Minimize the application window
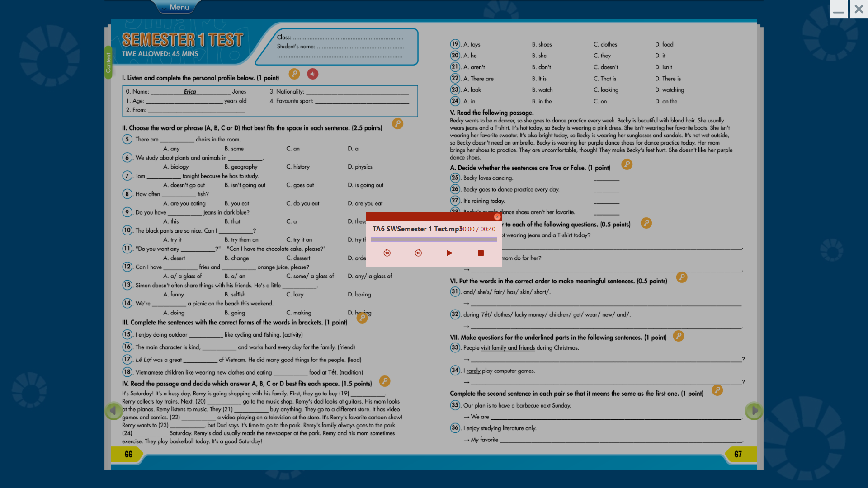The height and width of the screenshot is (488, 868). coord(839,9)
